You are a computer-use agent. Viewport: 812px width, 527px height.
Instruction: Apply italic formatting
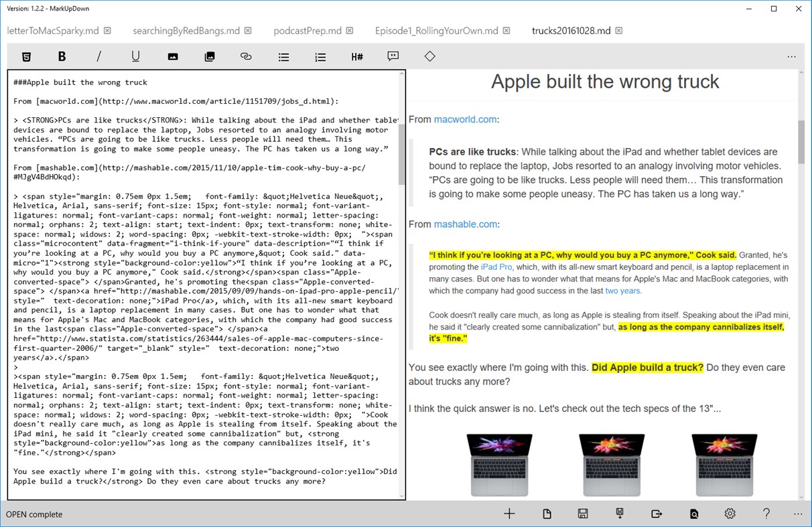pyautogui.click(x=98, y=56)
